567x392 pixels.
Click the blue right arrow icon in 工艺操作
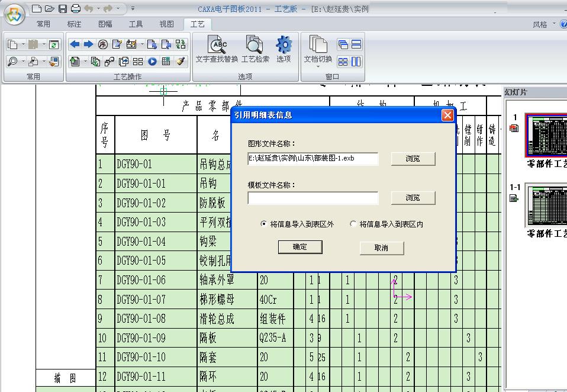[x=88, y=44]
